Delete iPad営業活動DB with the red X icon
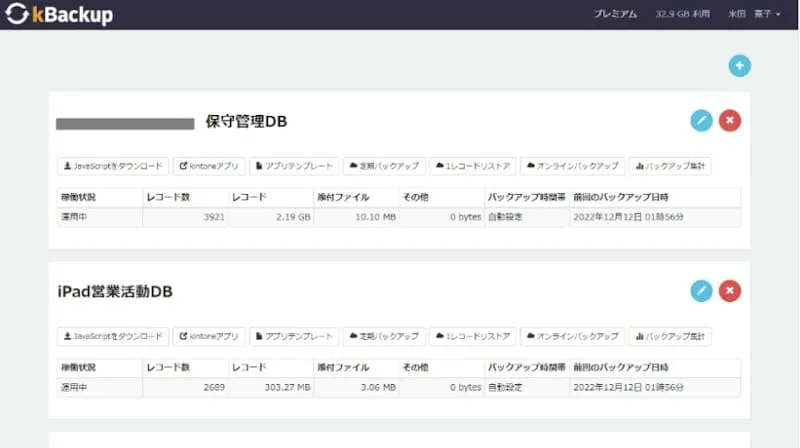Viewport: 800px width, 448px height. 730,290
